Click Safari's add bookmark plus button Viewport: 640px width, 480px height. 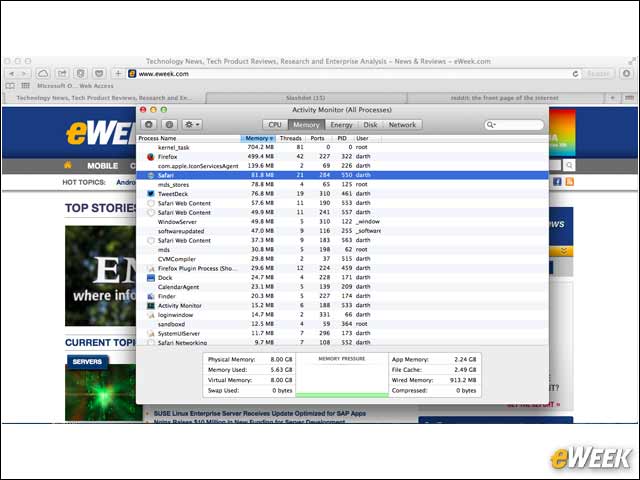click(118, 74)
